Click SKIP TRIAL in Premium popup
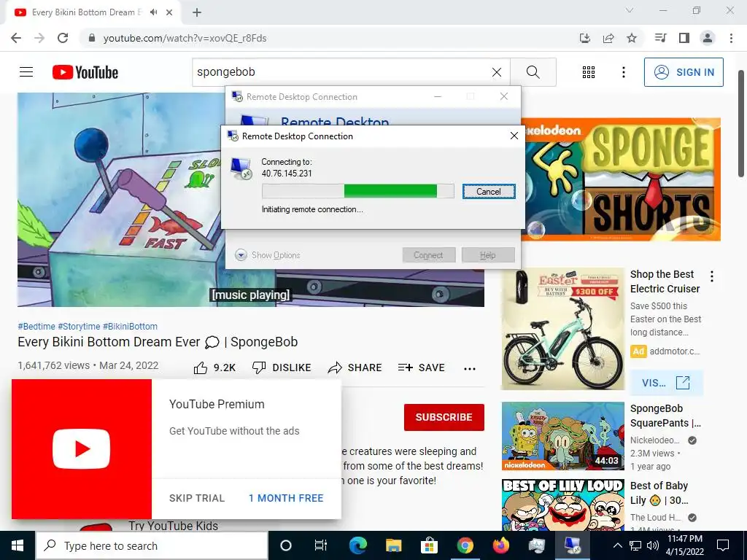 197,498
